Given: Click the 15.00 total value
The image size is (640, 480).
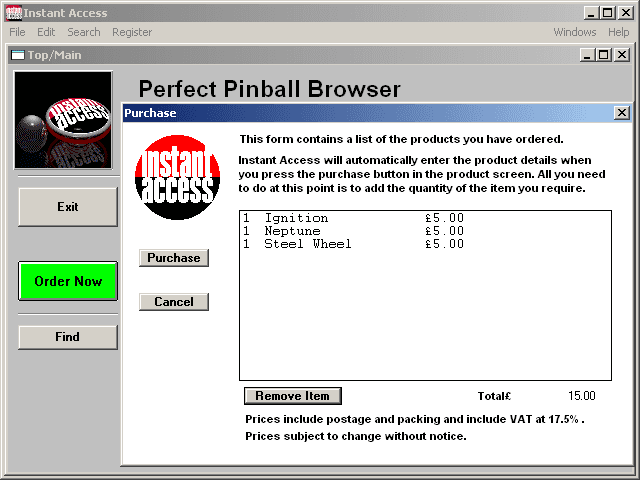Looking at the screenshot, I should click(582, 396).
